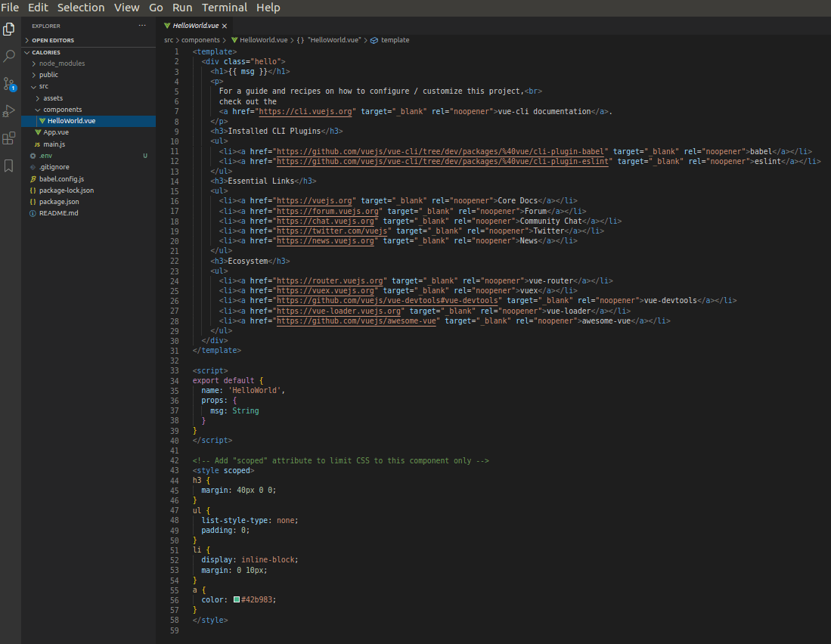Open the Extensions view icon
The height and width of the screenshot is (644, 831).
9,138
